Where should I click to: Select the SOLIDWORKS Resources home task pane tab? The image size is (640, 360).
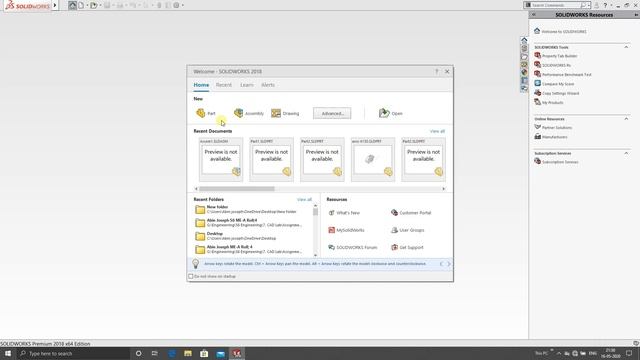click(x=524, y=40)
